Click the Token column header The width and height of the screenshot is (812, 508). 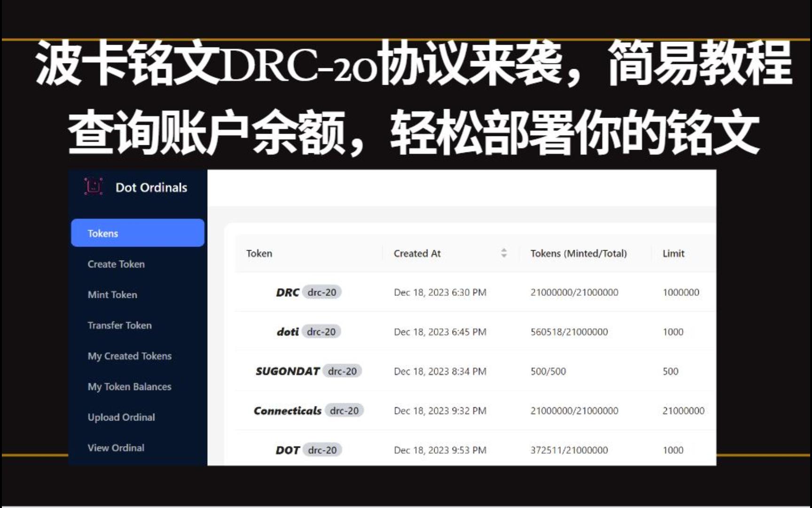click(259, 254)
